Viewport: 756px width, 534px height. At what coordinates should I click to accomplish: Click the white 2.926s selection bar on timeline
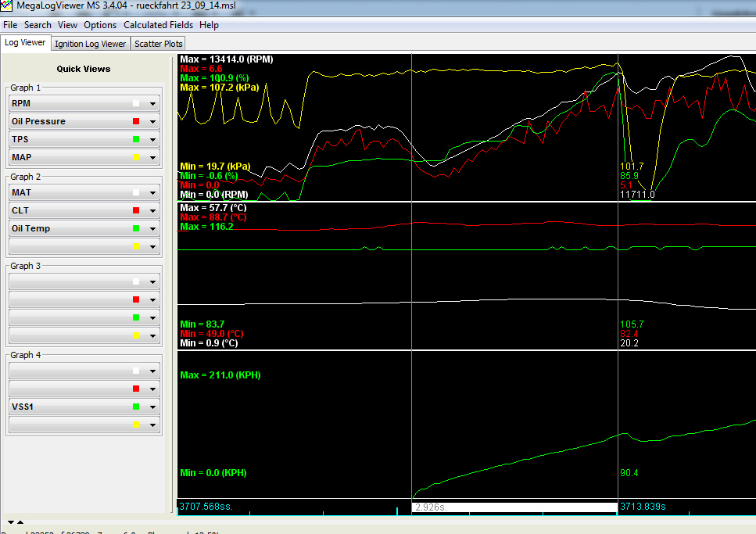pyautogui.click(x=514, y=507)
